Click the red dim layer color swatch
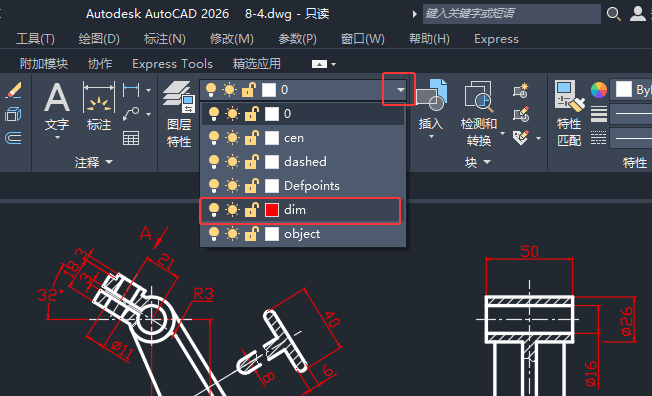The image size is (652, 396). [272, 210]
